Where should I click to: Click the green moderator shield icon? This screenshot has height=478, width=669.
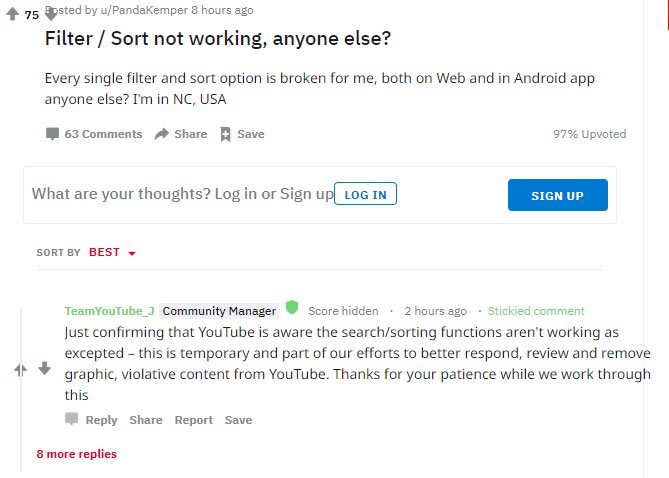pos(292,307)
